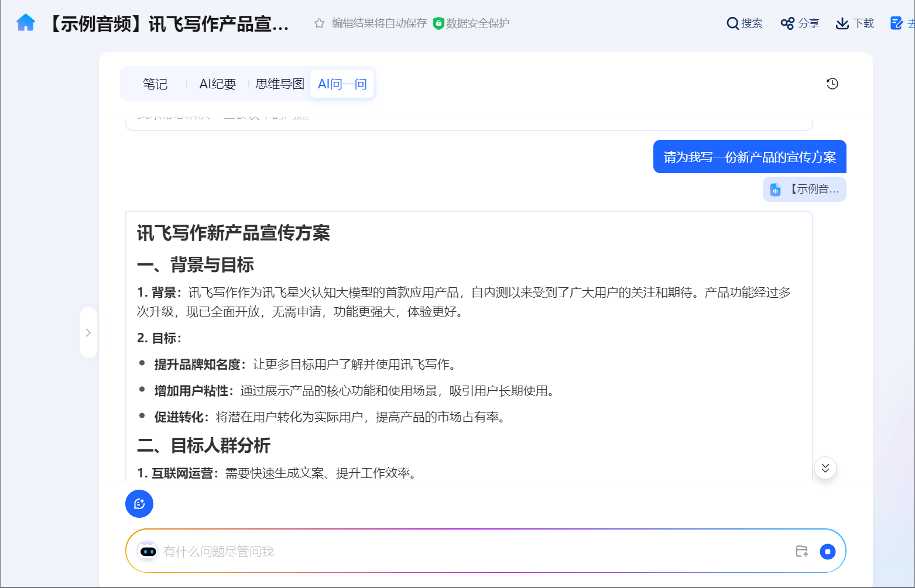915x588 pixels.
Task: Open the 思维导图 tab
Action: [x=280, y=84]
